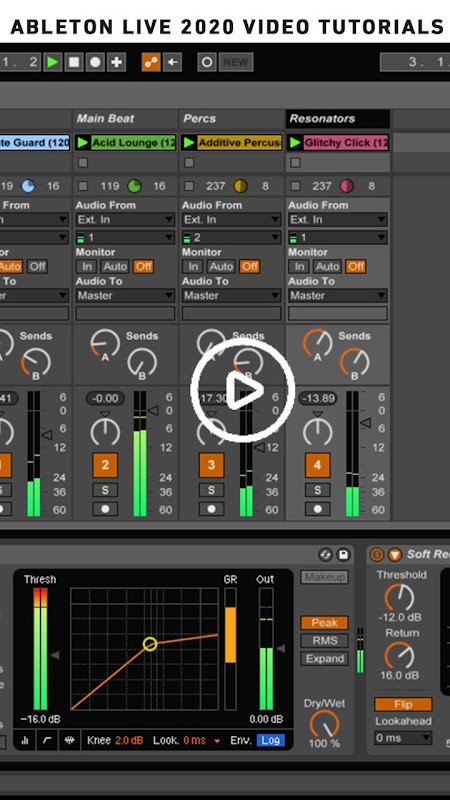Toggle the Soft Re device activator

[377, 555]
